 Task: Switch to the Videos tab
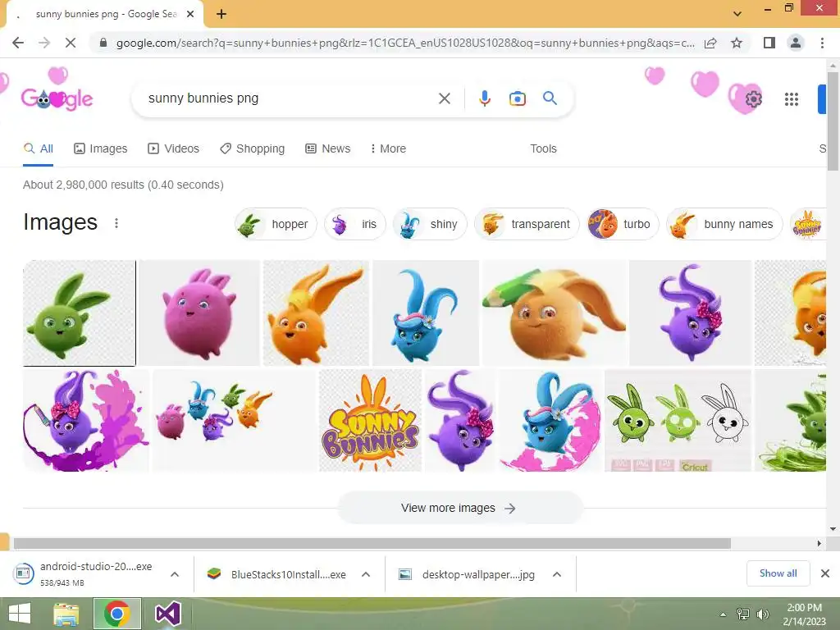pos(174,148)
